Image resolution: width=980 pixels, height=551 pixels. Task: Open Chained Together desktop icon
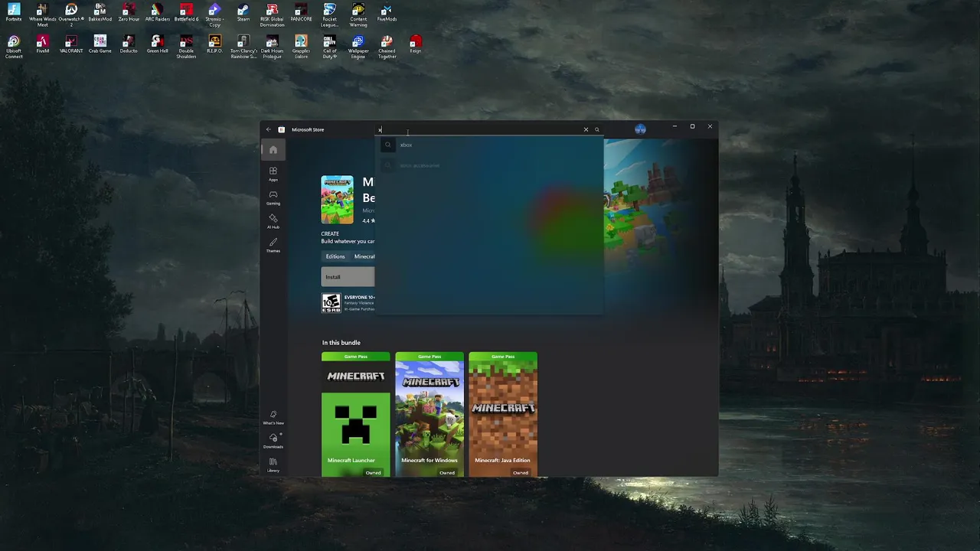click(387, 47)
